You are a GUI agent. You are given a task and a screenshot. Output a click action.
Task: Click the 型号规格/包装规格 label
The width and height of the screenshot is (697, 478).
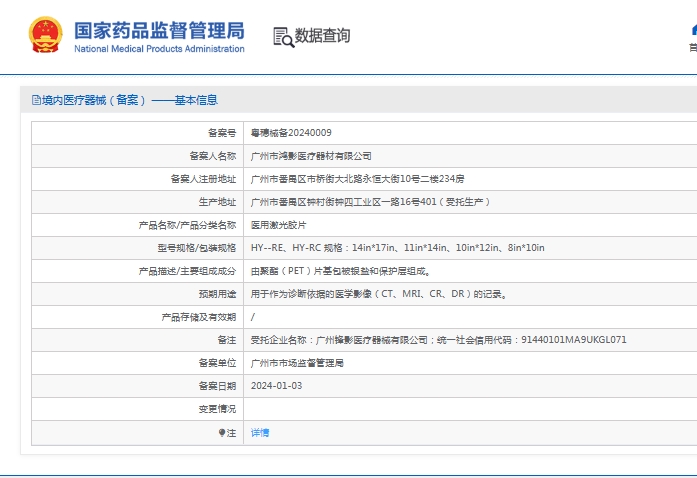click(196, 248)
